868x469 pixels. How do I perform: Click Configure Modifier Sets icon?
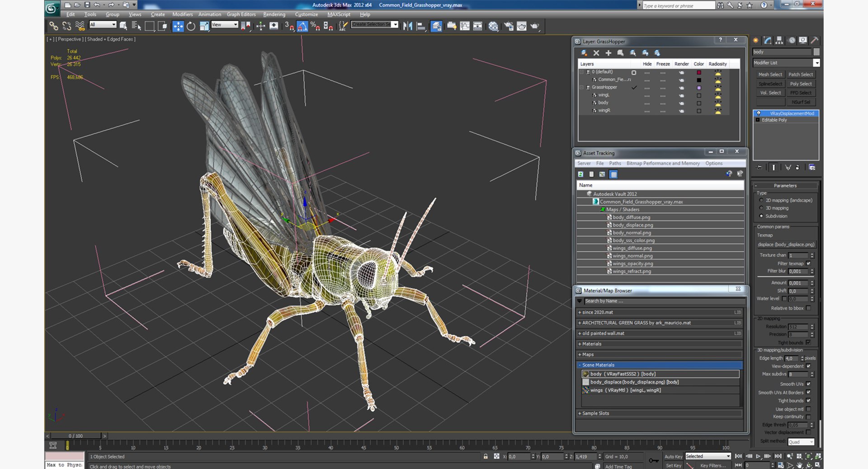point(812,167)
